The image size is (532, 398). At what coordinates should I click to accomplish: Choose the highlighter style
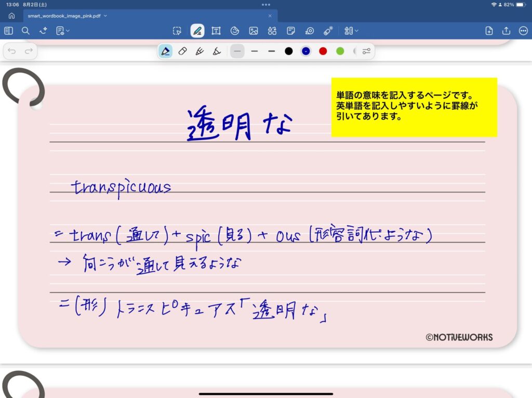click(x=217, y=51)
